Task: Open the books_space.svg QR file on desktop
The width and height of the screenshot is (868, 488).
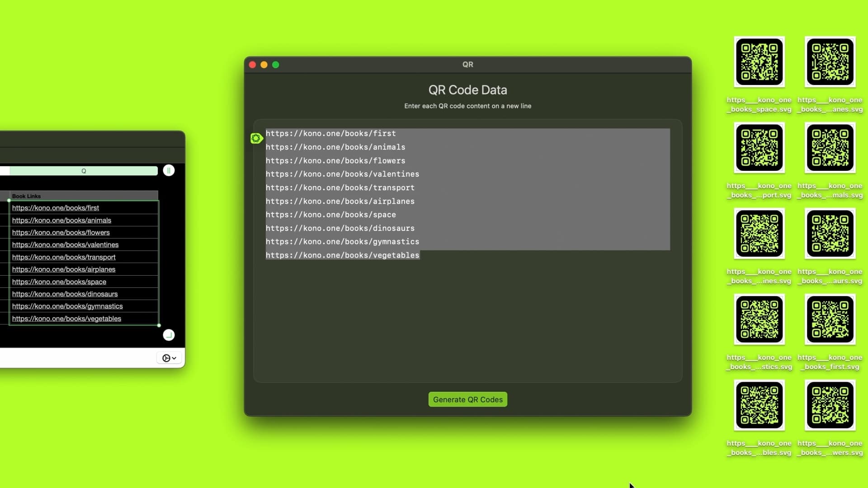Action: pos(759,62)
